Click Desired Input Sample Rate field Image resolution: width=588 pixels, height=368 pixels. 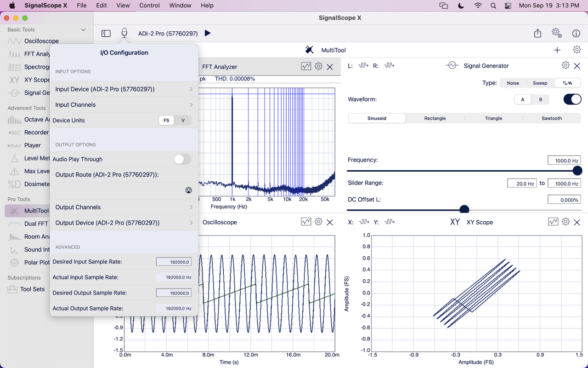tap(174, 262)
